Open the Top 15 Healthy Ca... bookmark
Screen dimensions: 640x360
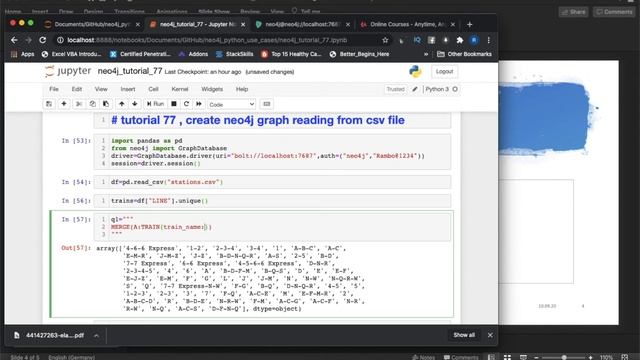291,54
